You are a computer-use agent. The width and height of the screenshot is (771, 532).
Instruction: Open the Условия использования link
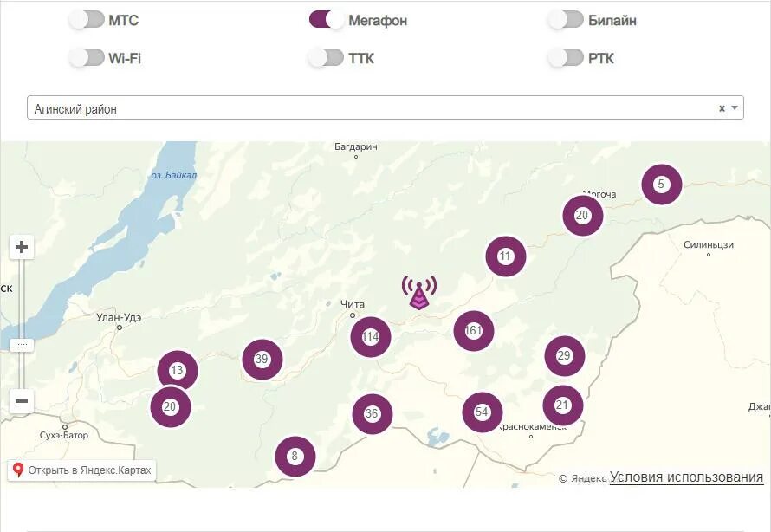coord(686,477)
